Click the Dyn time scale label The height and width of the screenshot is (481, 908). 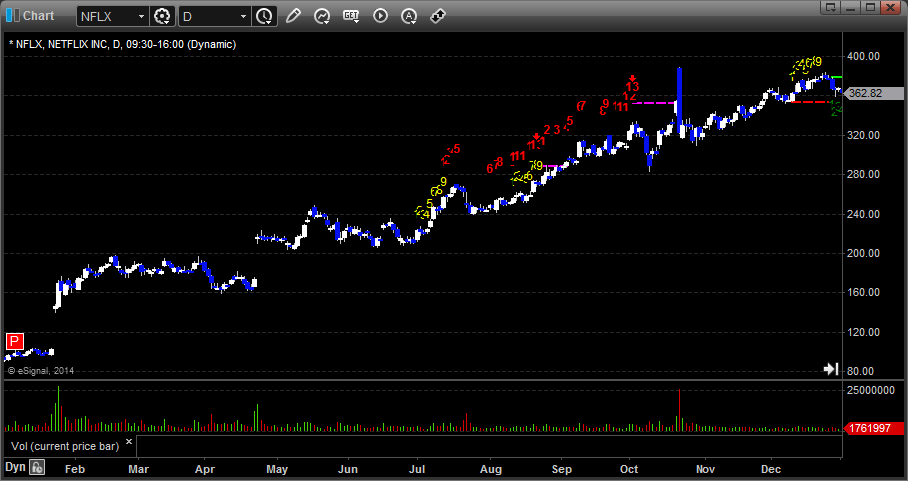pyautogui.click(x=16, y=467)
